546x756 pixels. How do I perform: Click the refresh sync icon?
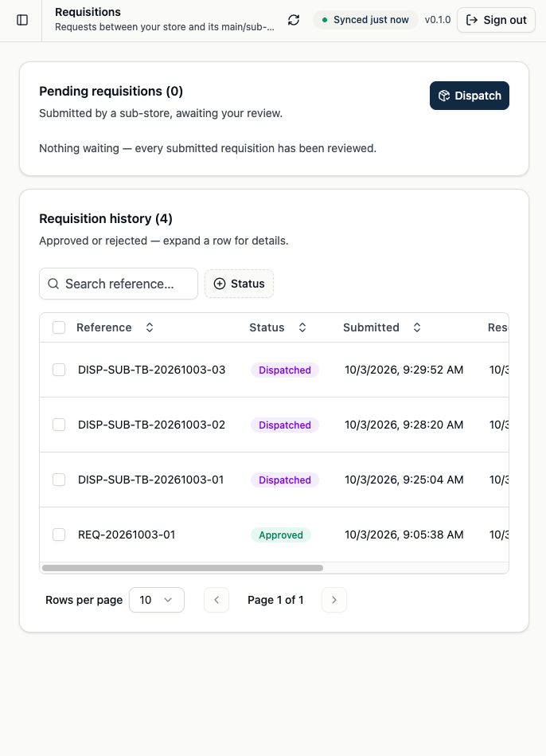click(294, 20)
